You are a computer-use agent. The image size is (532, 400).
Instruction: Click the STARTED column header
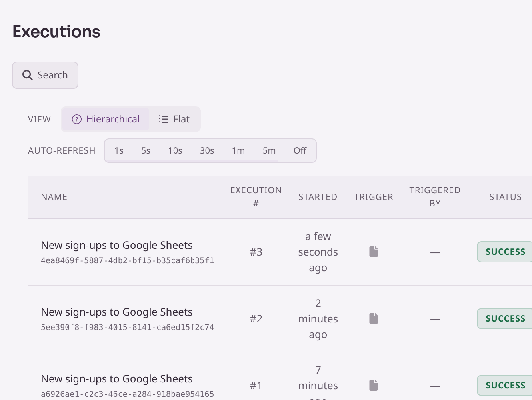(x=318, y=197)
